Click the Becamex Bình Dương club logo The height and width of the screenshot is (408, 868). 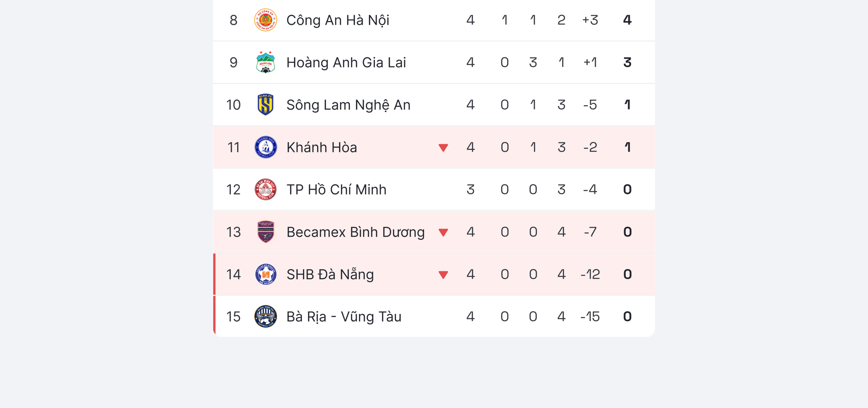pyautogui.click(x=265, y=232)
